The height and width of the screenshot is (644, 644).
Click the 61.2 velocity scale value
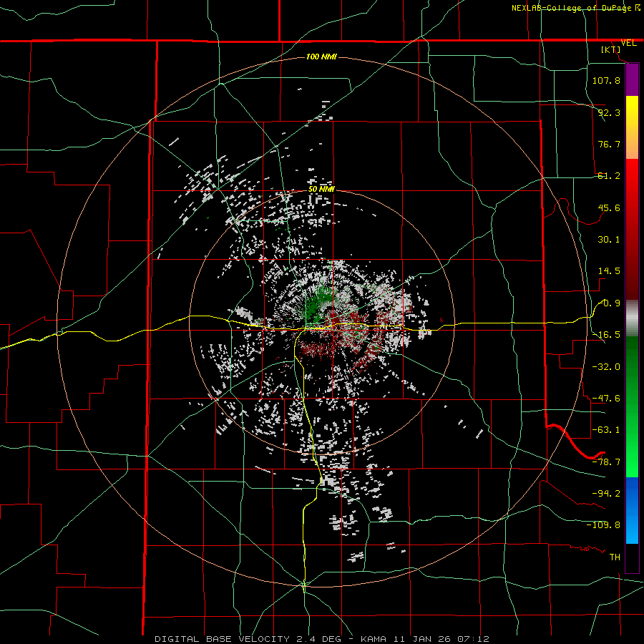pyautogui.click(x=609, y=176)
